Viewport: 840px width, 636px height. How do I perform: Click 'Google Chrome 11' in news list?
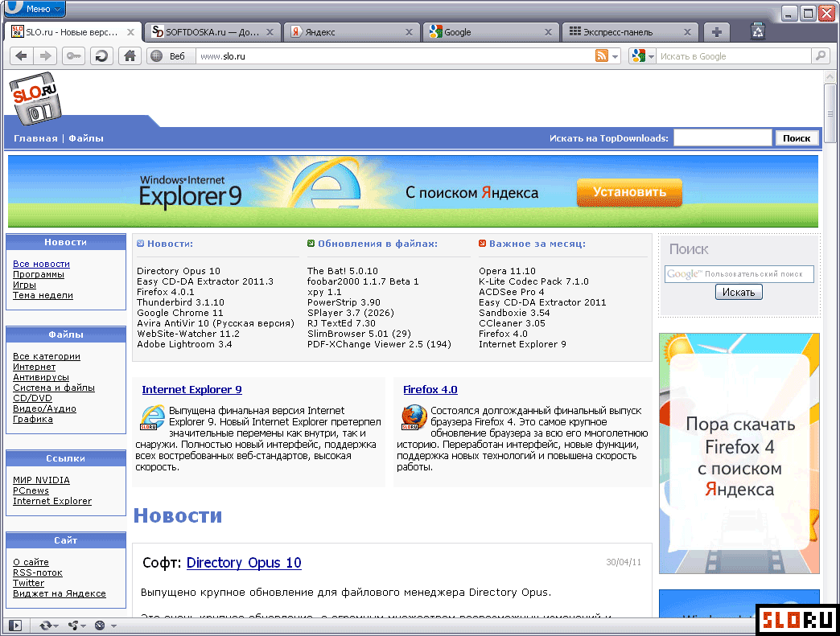(x=180, y=313)
